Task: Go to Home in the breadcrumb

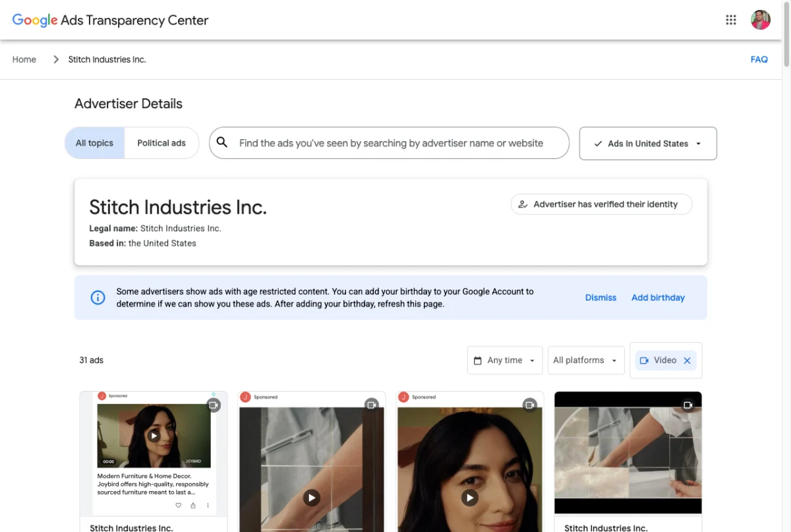Action: pos(24,59)
